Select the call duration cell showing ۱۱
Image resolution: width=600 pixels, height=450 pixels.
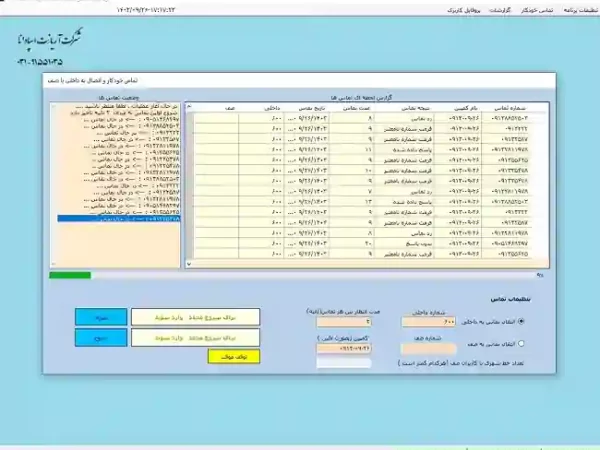coord(352,150)
